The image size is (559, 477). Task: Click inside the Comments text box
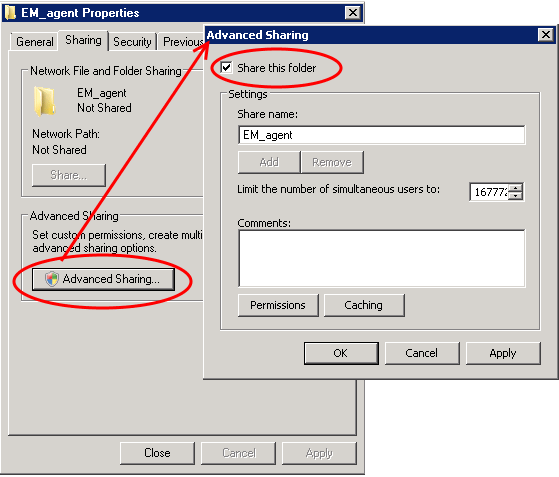(x=381, y=258)
